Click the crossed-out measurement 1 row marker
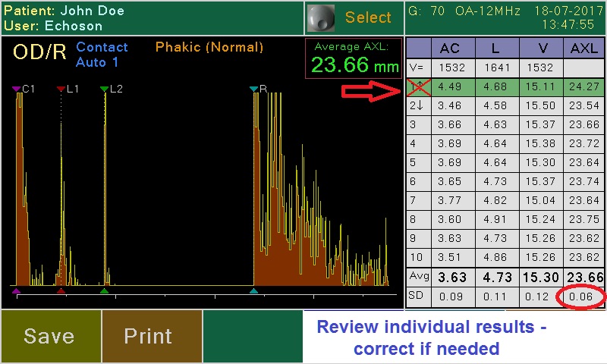This screenshot has height=364, width=607. 419,86
